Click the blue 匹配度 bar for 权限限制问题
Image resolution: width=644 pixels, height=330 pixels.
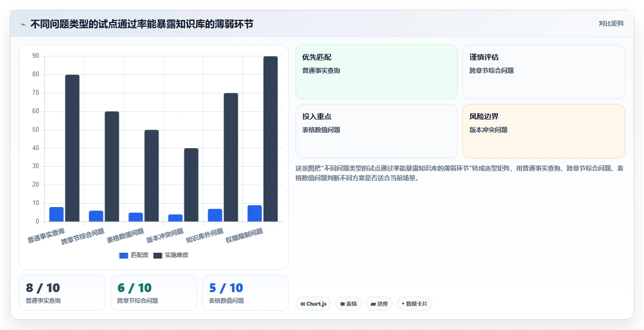(x=255, y=213)
